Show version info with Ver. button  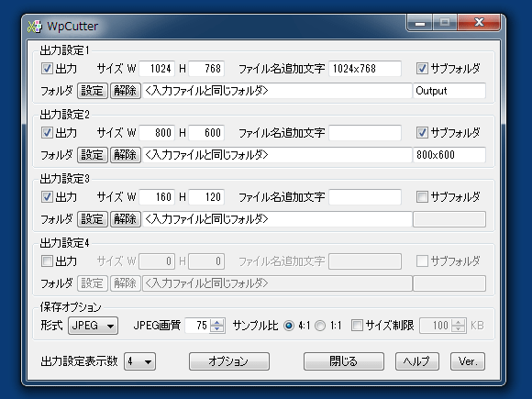[x=468, y=361]
